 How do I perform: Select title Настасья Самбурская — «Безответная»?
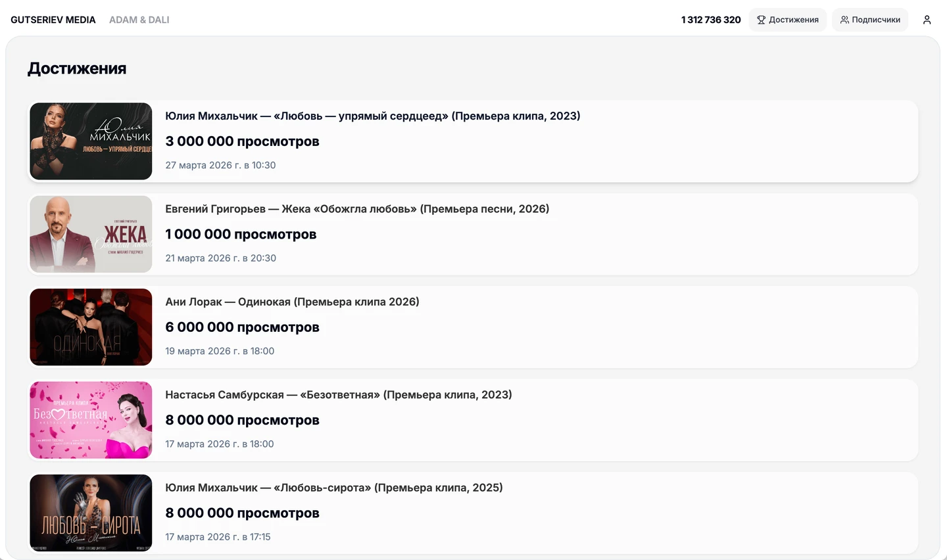click(338, 395)
